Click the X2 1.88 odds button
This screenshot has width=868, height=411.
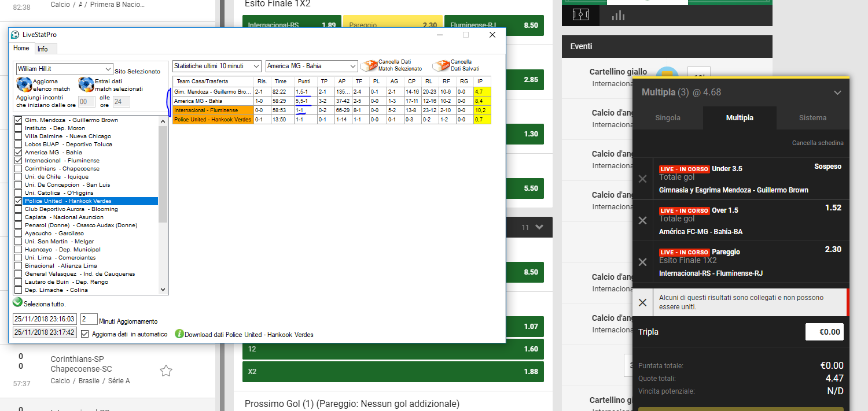393,372
